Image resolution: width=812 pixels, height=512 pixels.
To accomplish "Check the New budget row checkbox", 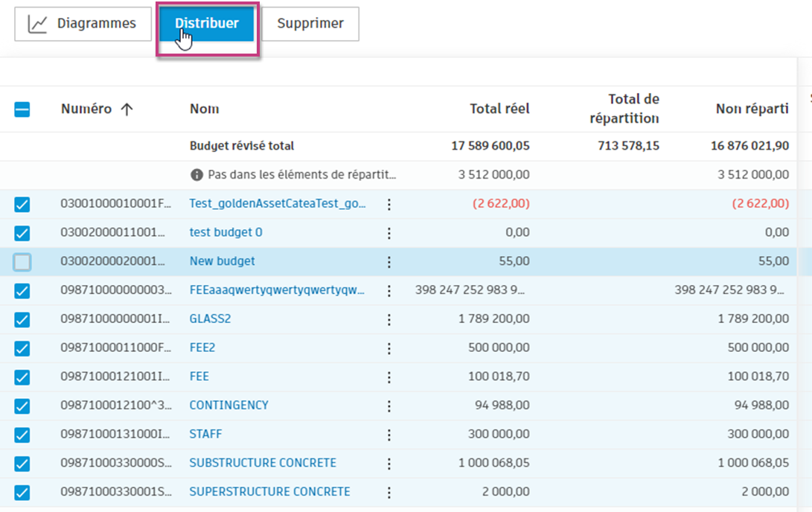I will point(22,262).
